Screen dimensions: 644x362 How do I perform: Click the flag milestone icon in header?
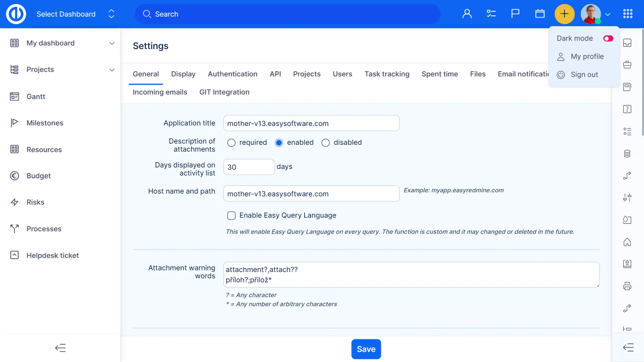coord(515,14)
